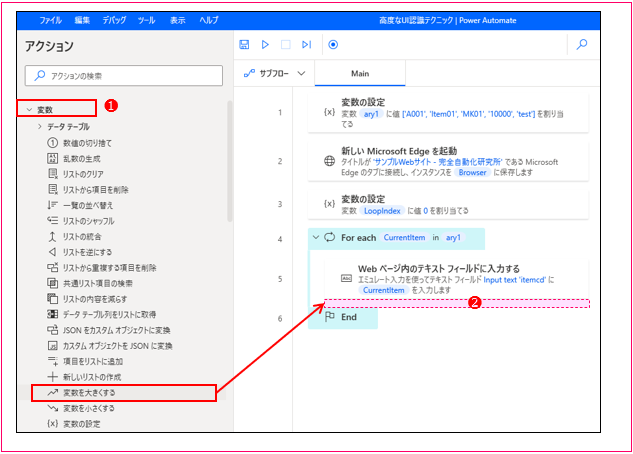
Task: Open the 編集 menu
Action: [x=82, y=20]
